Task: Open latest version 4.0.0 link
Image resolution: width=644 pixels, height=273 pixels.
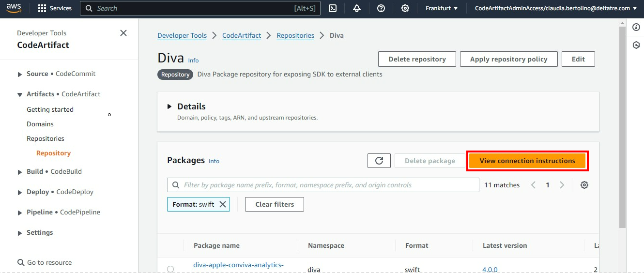Action: click(490, 270)
